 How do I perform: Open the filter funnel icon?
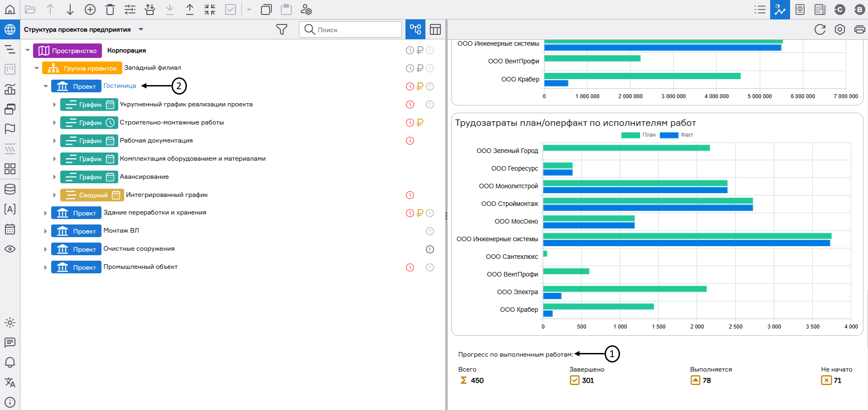click(281, 29)
